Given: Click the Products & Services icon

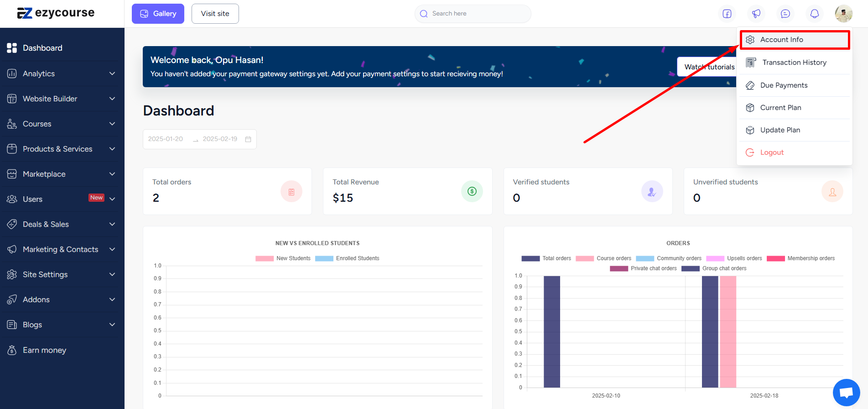Looking at the screenshot, I should click(12, 149).
